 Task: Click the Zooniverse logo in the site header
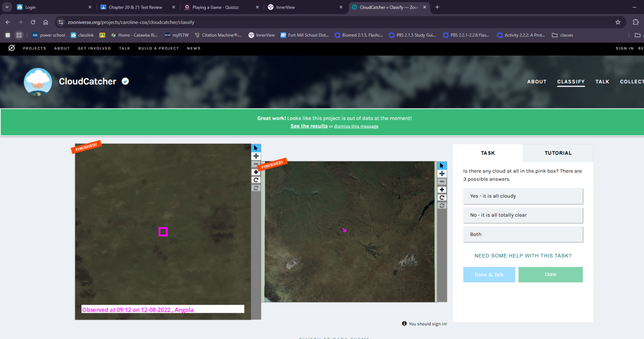(x=12, y=48)
